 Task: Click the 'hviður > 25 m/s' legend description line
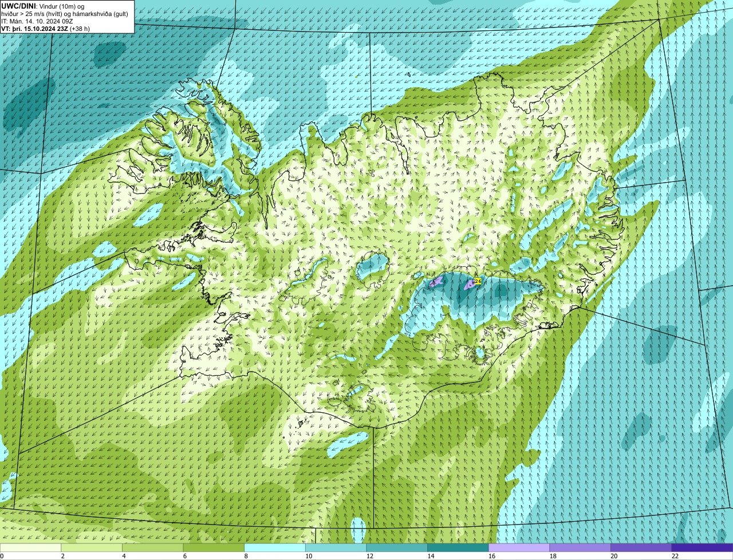tap(65, 14)
